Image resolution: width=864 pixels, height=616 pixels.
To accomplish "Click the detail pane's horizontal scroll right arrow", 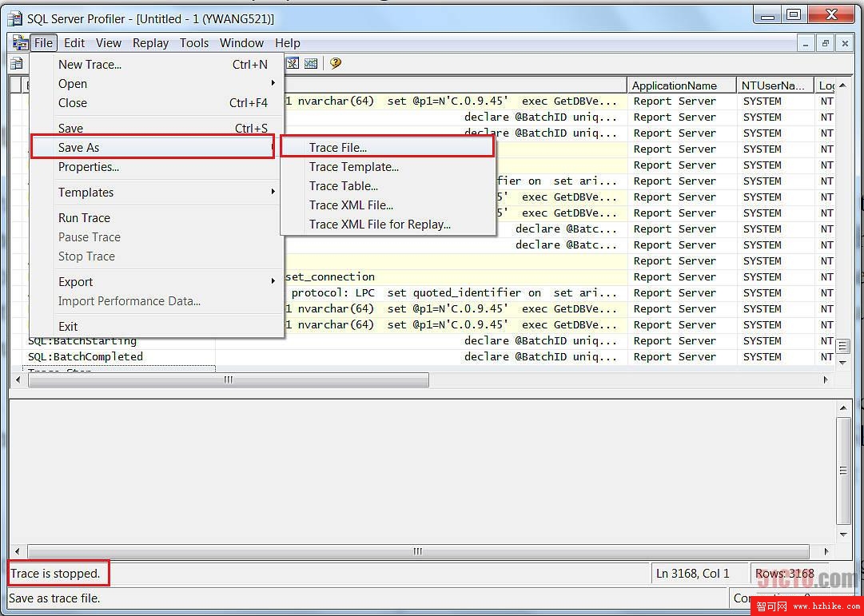I will [x=826, y=551].
